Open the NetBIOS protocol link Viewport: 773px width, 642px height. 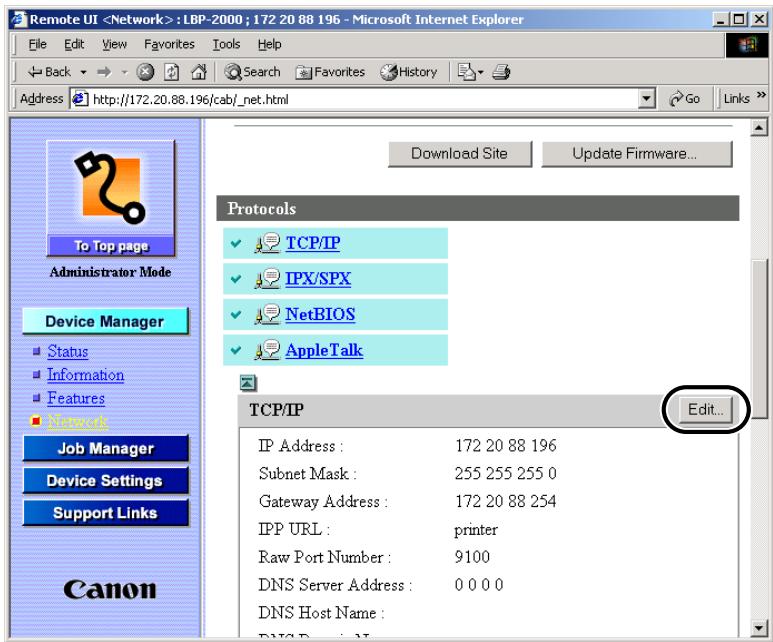click(320, 314)
